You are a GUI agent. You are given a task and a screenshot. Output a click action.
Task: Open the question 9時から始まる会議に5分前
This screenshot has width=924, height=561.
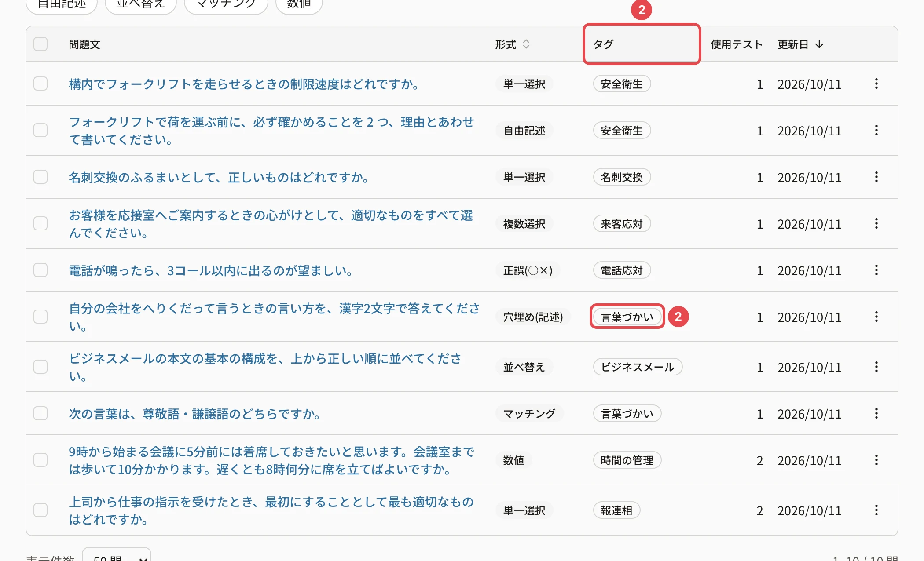point(271,460)
